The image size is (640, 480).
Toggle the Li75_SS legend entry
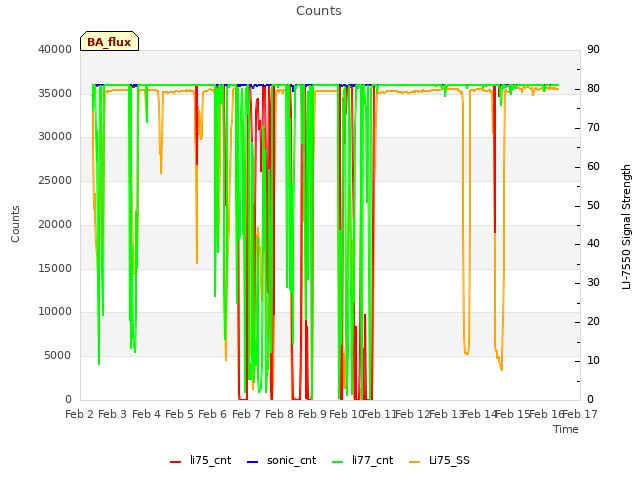click(x=439, y=460)
